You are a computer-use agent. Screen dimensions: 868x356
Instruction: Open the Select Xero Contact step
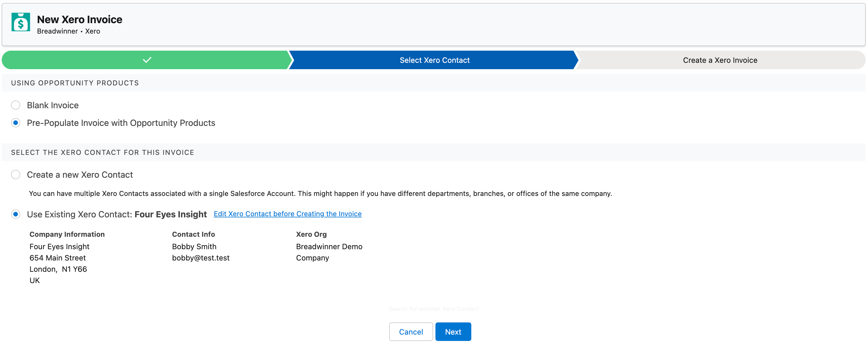[x=434, y=60]
